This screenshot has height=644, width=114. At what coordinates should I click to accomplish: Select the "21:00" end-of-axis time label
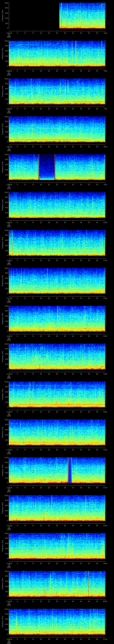pos(105,639)
